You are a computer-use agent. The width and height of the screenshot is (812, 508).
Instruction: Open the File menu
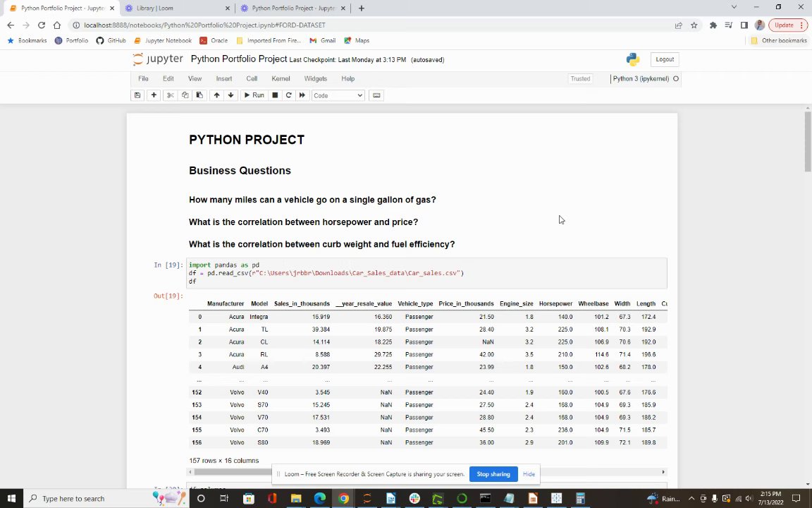[144, 79]
